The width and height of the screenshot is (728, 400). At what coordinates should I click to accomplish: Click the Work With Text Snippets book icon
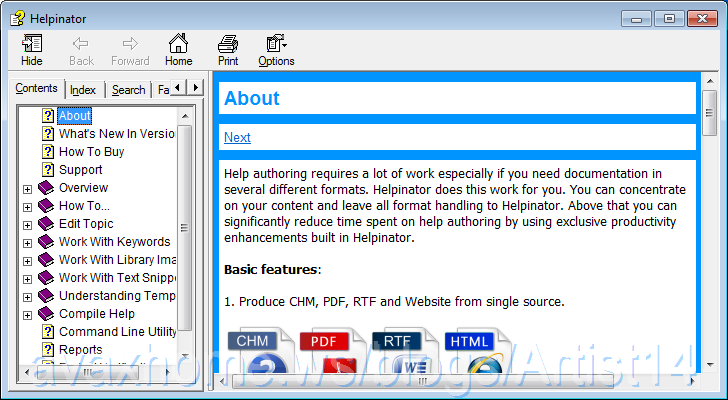coord(46,278)
